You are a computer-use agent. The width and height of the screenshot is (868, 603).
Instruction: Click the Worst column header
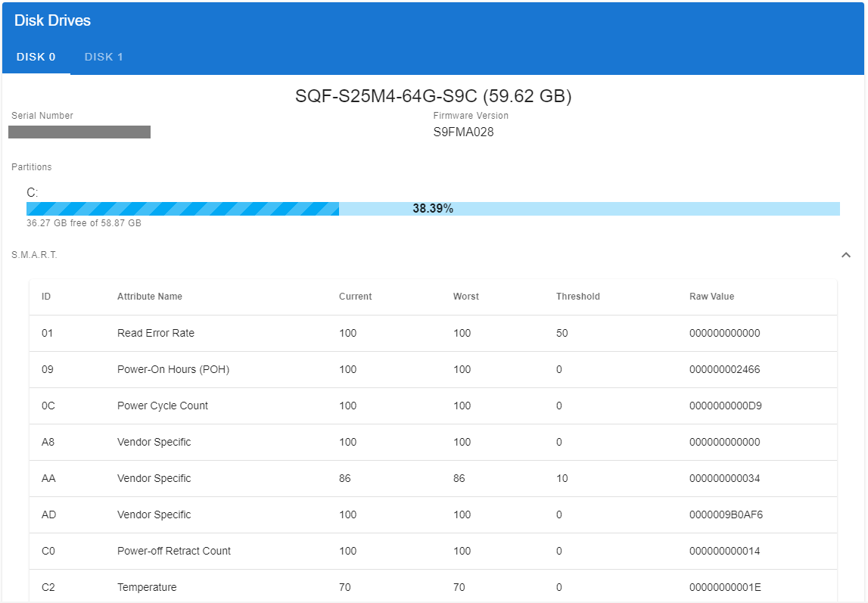465,297
